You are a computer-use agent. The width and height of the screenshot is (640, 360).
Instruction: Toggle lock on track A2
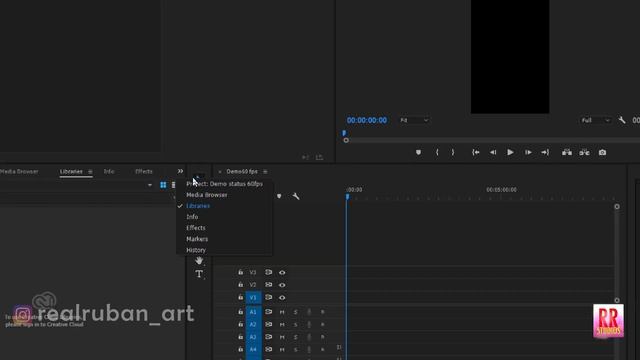click(x=240, y=324)
